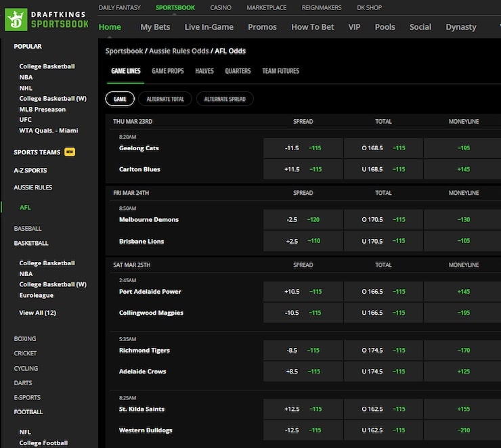Image resolution: width=501 pixels, height=448 pixels.
Task: Open the My Bets page
Action: click(x=155, y=27)
